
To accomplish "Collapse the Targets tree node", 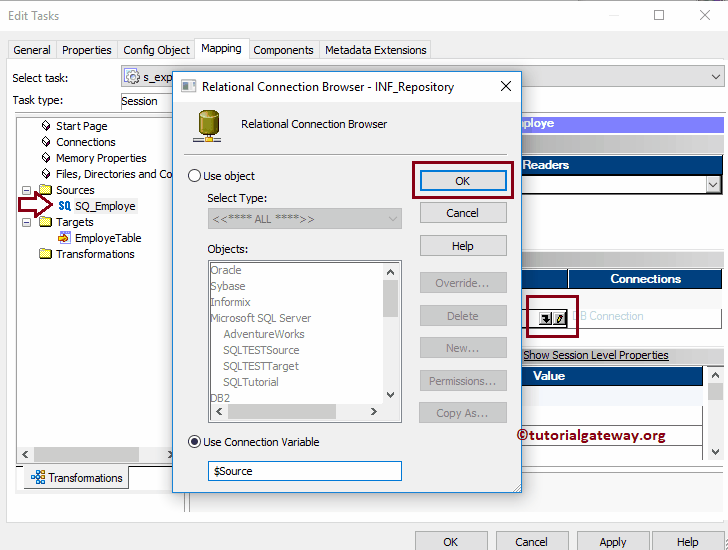I will (x=26, y=222).
